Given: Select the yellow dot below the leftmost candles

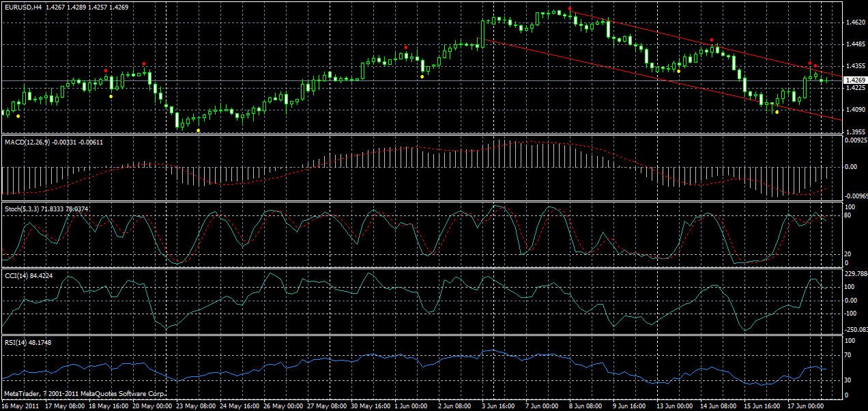Looking at the screenshot, I should pyautogui.click(x=18, y=116).
